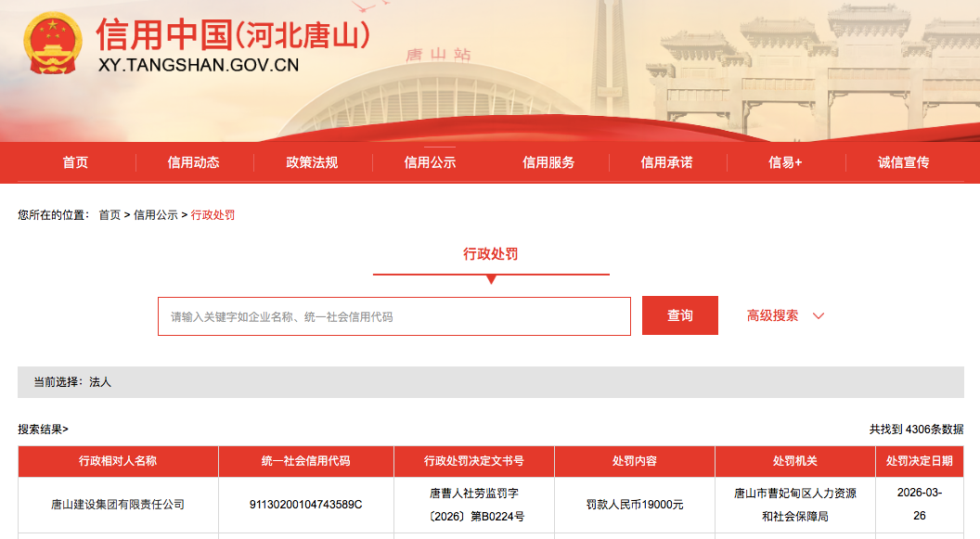980x539 pixels.
Task: Navigate to 信用承诺 menu item
Action: (x=666, y=162)
